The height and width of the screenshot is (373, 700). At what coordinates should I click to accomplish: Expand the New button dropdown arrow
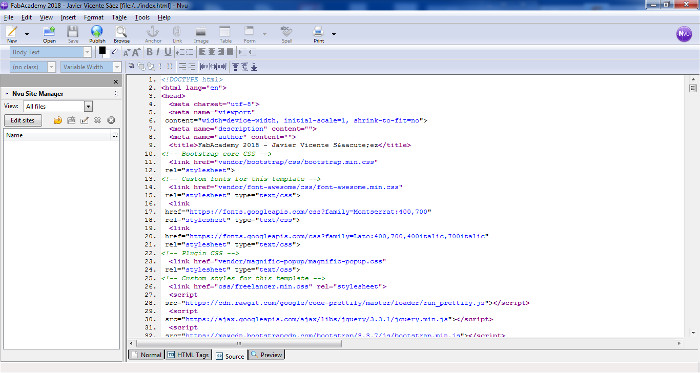point(27,34)
